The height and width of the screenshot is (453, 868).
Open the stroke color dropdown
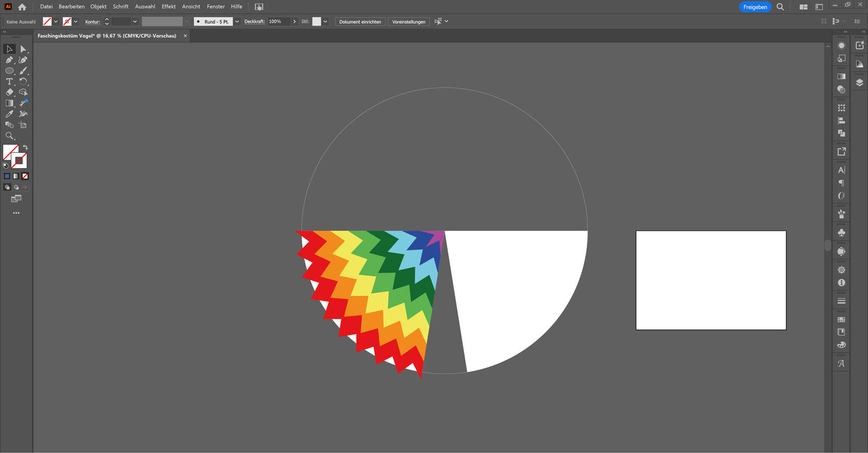(x=76, y=21)
